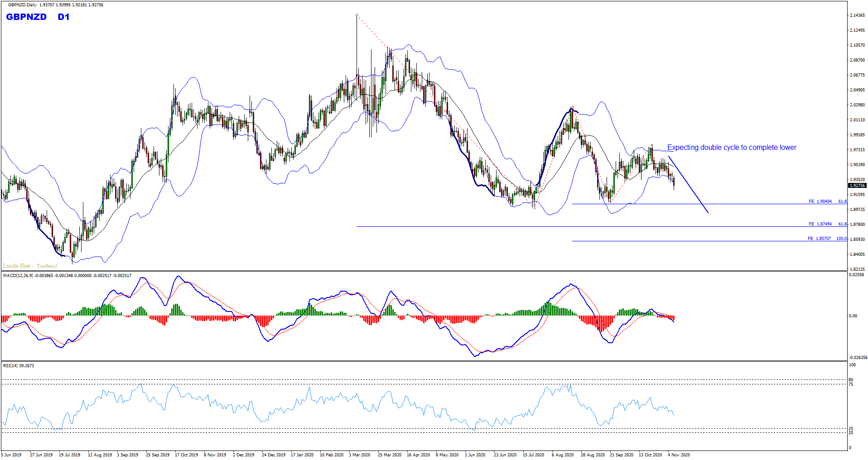
Task: Click the current price tag 1.92756
Action: click(x=857, y=186)
